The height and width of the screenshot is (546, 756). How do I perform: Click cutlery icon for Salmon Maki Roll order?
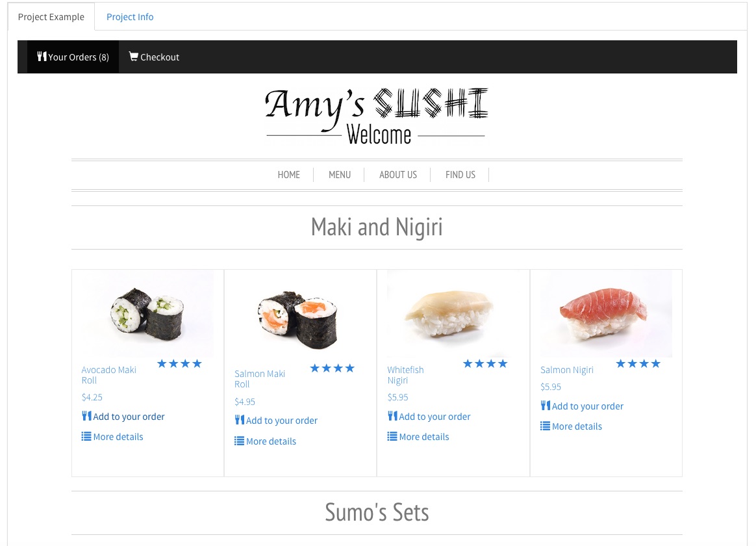(x=240, y=420)
